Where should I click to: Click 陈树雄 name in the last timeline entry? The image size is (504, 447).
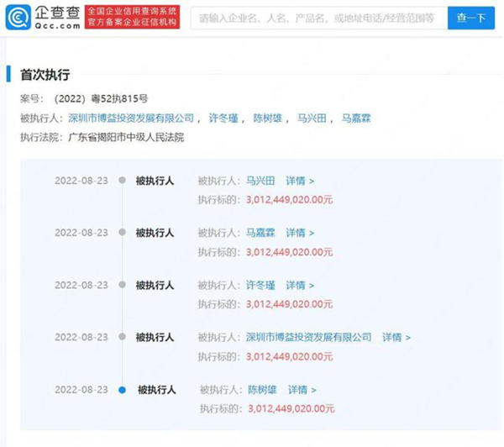[262, 390]
